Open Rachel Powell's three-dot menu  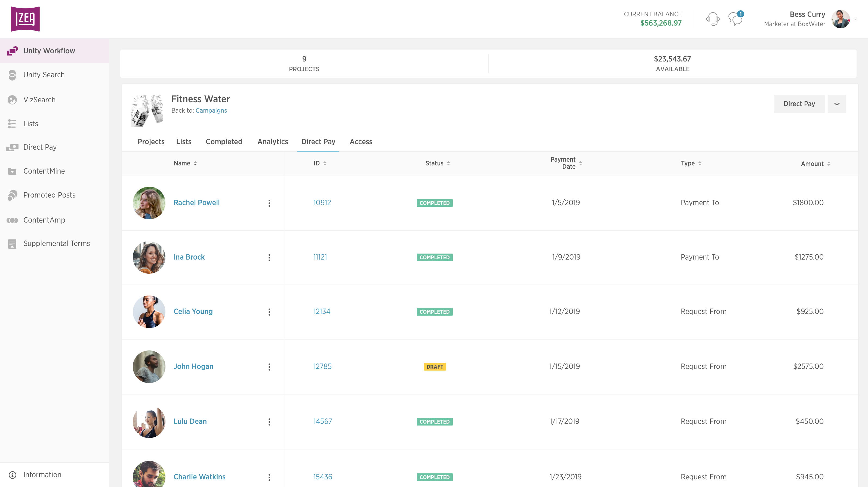tap(269, 203)
